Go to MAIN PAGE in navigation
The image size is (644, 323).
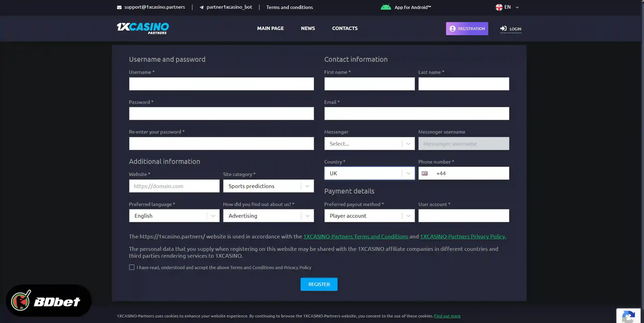tap(270, 28)
